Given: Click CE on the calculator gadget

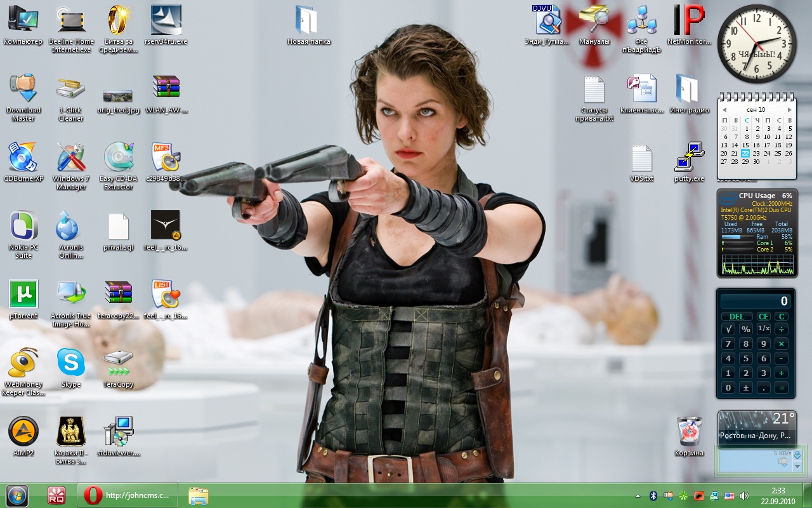Looking at the screenshot, I should pyautogui.click(x=764, y=316).
